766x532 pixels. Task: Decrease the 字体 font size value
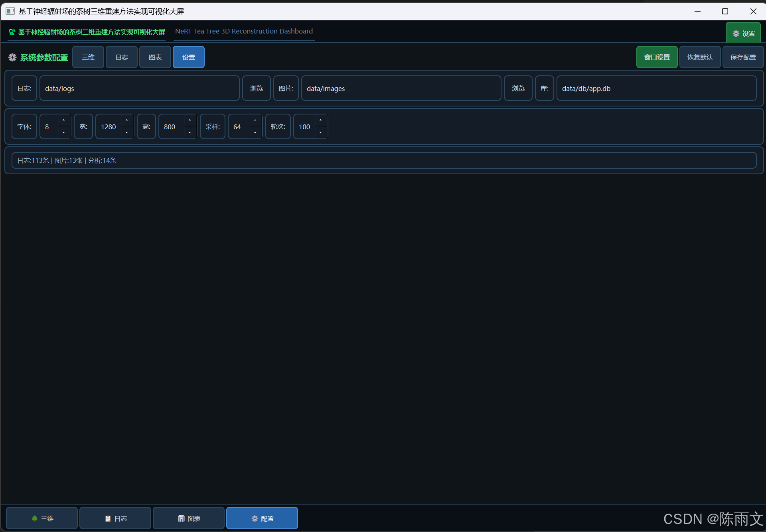(64, 132)
